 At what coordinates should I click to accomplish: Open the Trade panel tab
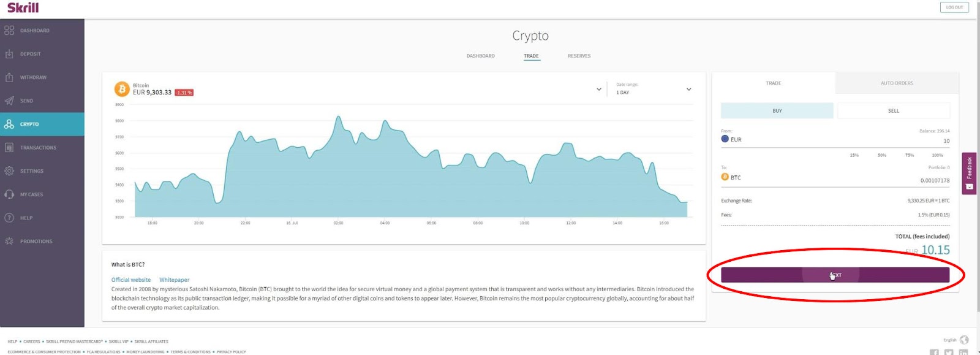(774, 83)
